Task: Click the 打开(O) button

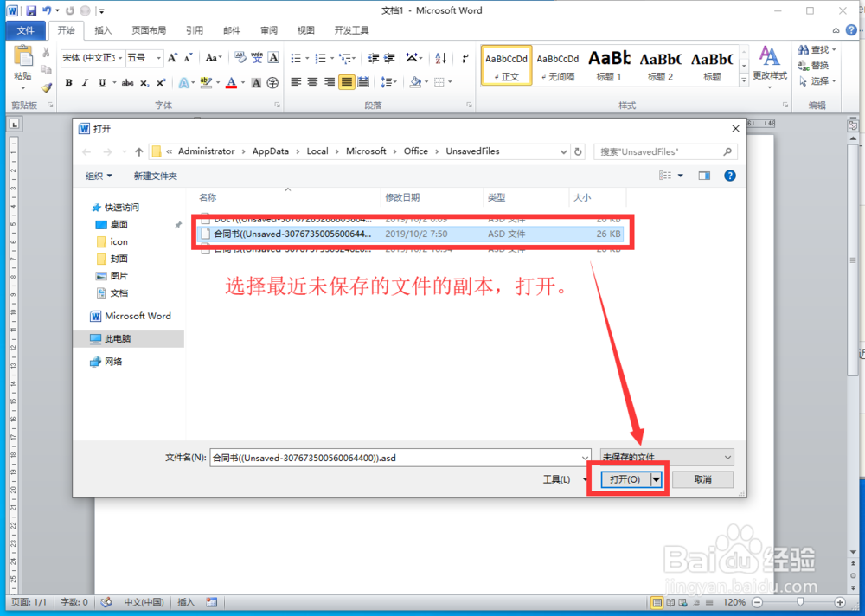Action: coord(625,479)
